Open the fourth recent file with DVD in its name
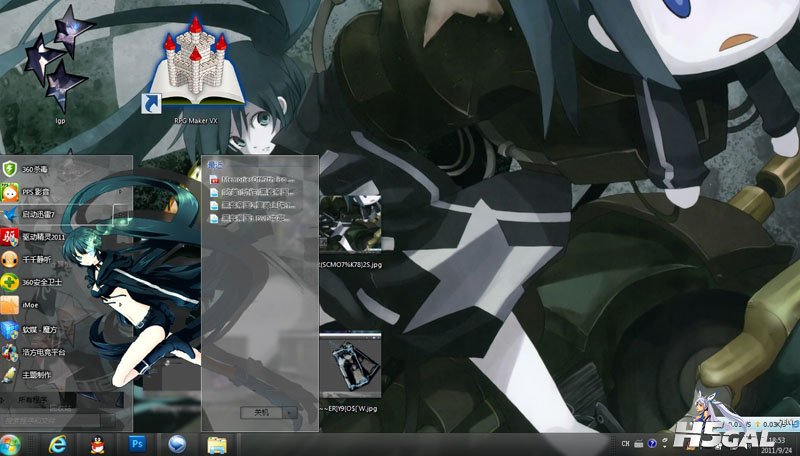This screenshot has width=800, height=456. click(252, 218)
